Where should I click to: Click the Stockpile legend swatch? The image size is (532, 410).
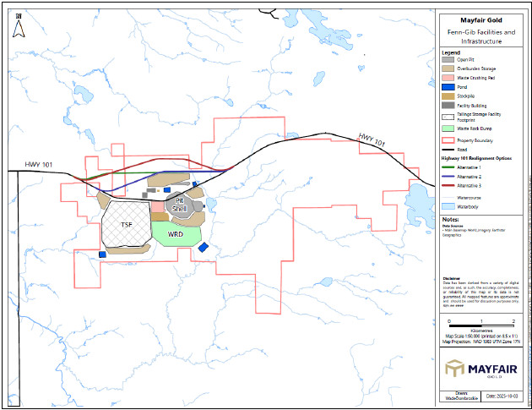point(448,96)
